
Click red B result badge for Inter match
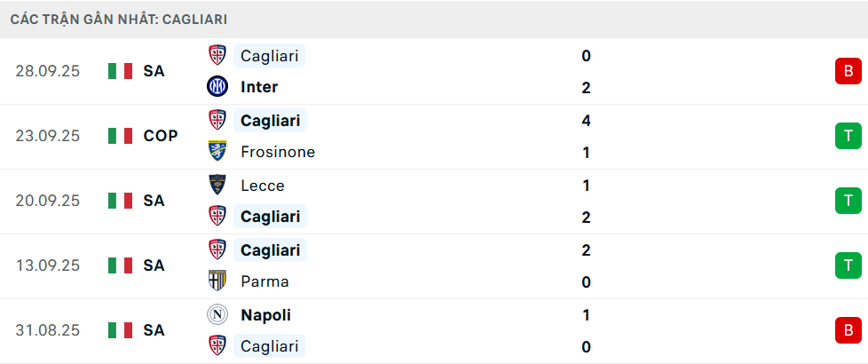tap(848, 71)
